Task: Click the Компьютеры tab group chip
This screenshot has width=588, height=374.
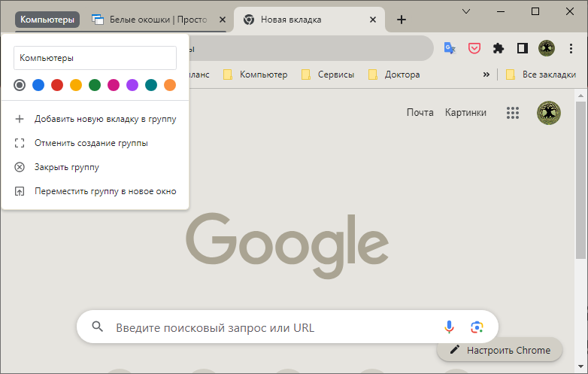Action: coord(47,20)
